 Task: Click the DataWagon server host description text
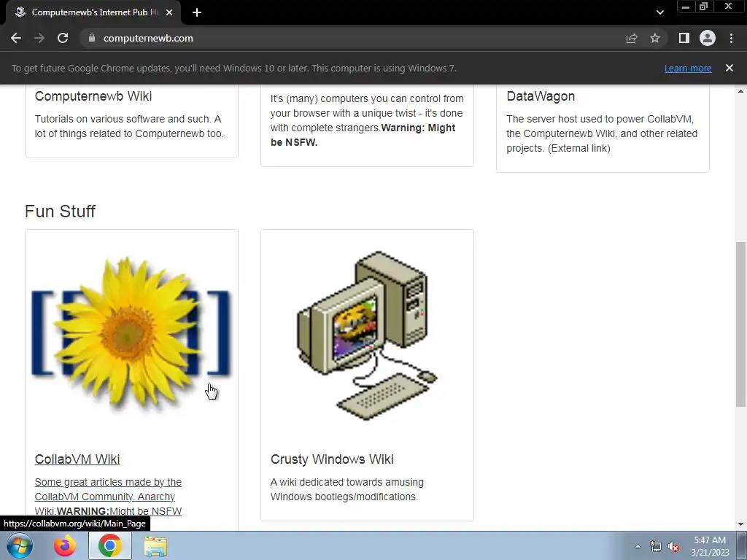pyautogui.click(x=602, y=133)
